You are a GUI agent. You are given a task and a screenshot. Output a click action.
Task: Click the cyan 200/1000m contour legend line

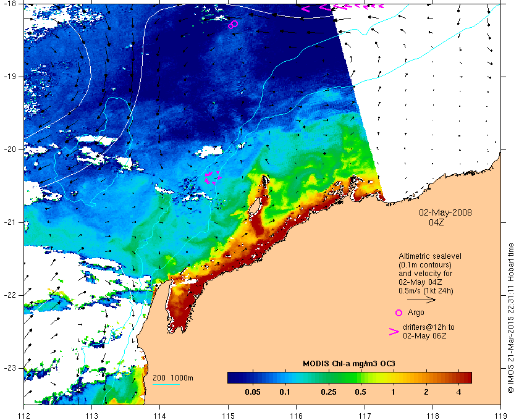(166, 385)
